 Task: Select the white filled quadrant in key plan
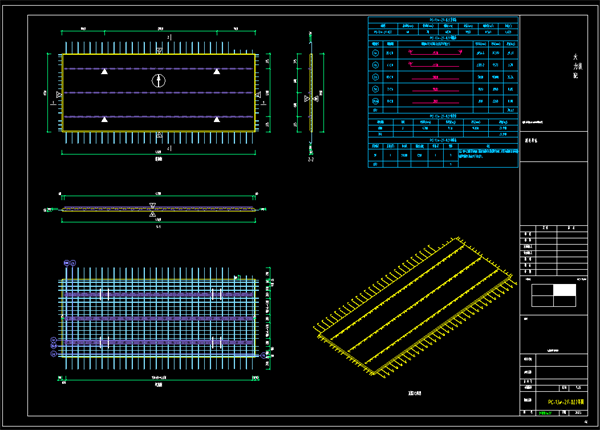(x=564, y=290)
